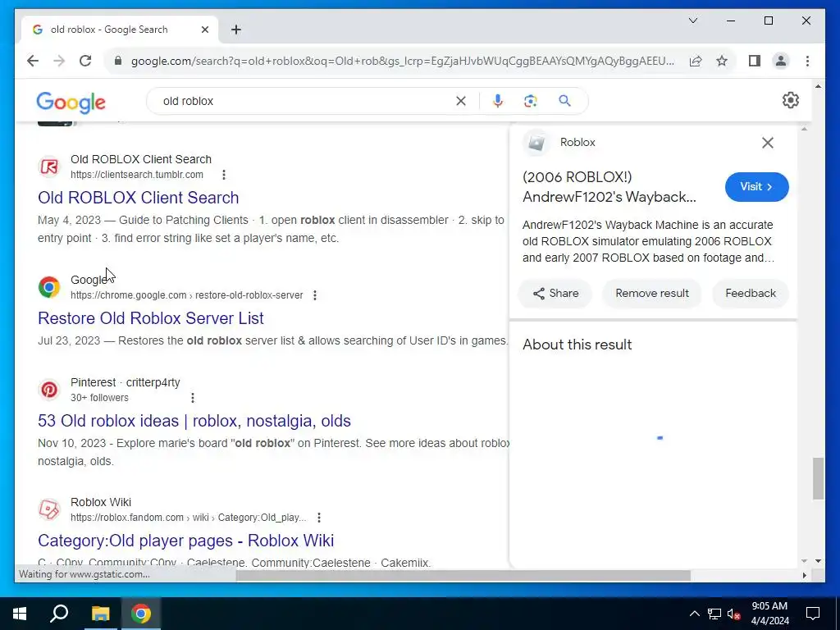Open Google quick settings gear
The height and width of the screenshot is (630, 840).
(790, 100)
